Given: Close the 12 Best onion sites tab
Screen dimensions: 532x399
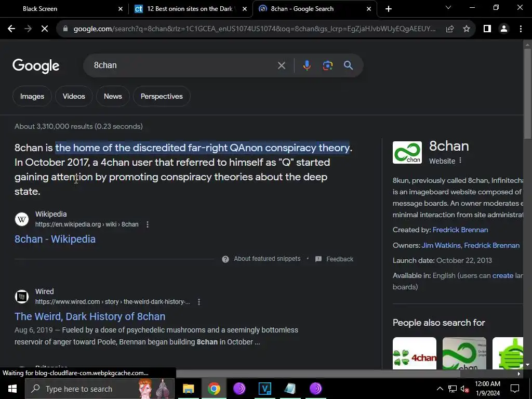Looking at the screenshot, I should coord(245,9).
